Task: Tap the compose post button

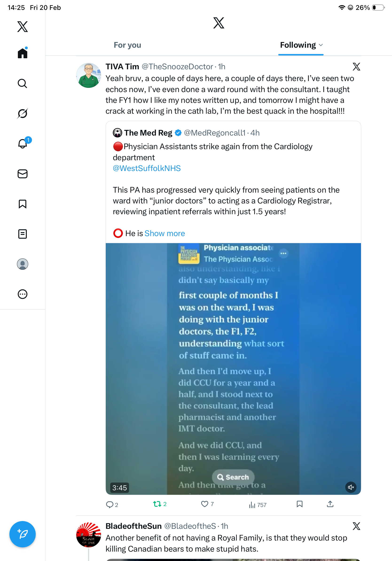Action: pyautogui.click(x=23, y=534)
